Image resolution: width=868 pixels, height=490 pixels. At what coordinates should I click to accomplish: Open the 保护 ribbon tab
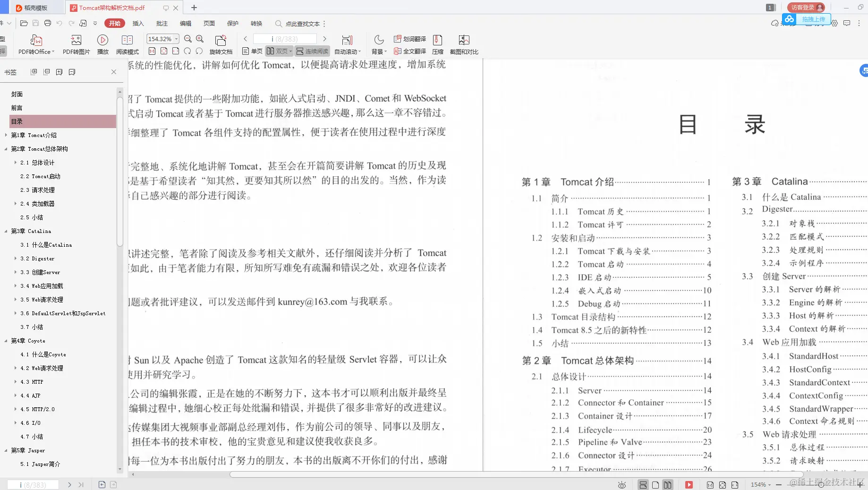tap(232, 23)
